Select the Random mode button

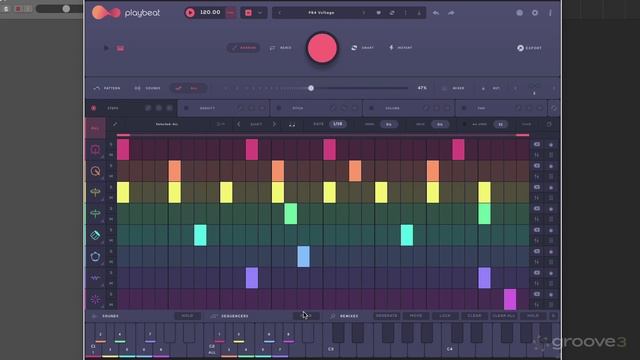(x=243, y=48)
